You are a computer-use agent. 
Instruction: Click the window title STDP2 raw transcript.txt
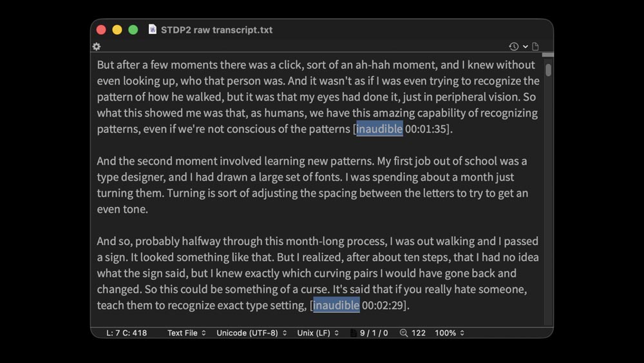(216, 30)
